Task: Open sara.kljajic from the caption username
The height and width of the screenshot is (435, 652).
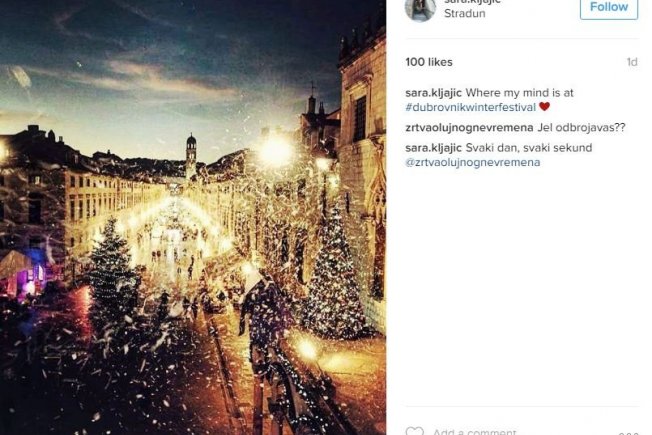Action: (x=433, y=93)
